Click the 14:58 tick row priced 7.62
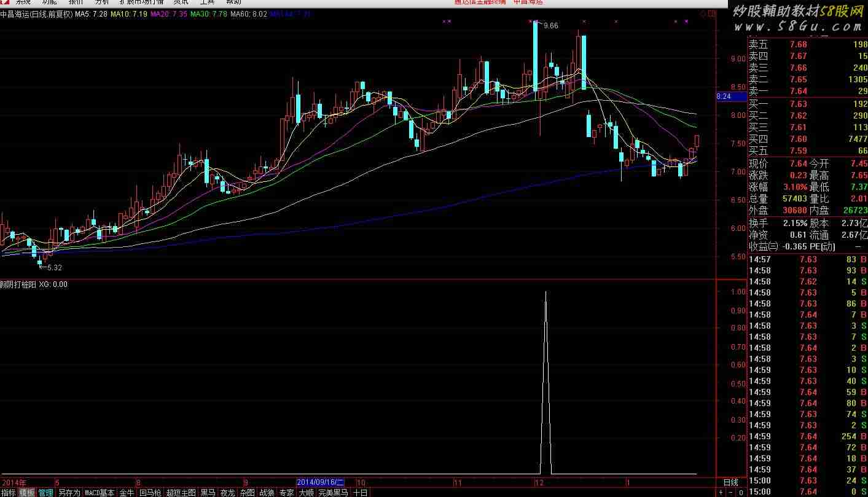868x497 pixels. click(x=808, y=281)
